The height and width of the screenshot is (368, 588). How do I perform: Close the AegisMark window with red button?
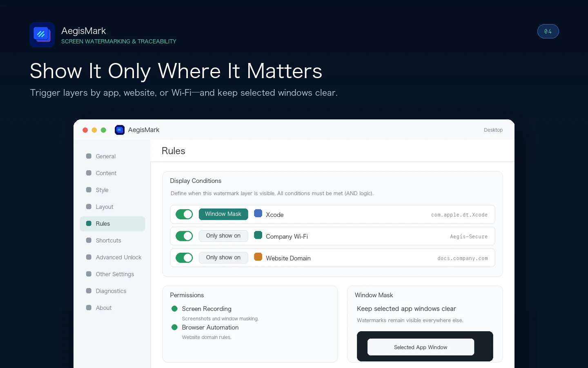pyautogui.click(x=85, y=130)
